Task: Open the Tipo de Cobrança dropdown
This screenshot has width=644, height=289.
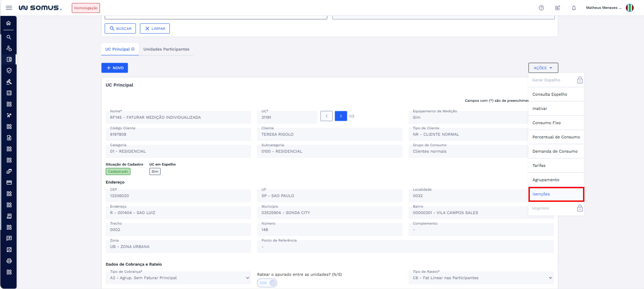Action: pos(178,278)
